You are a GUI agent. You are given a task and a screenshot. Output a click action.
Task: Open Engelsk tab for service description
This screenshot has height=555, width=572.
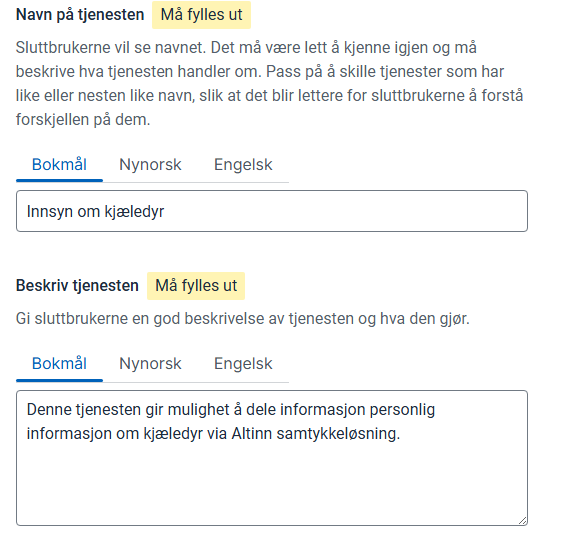pos(243,364)
